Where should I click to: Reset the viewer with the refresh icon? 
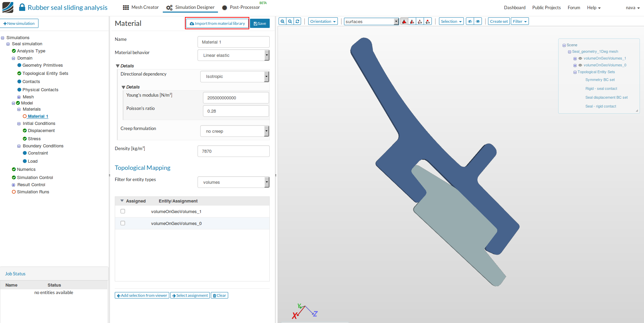(297, 21)
